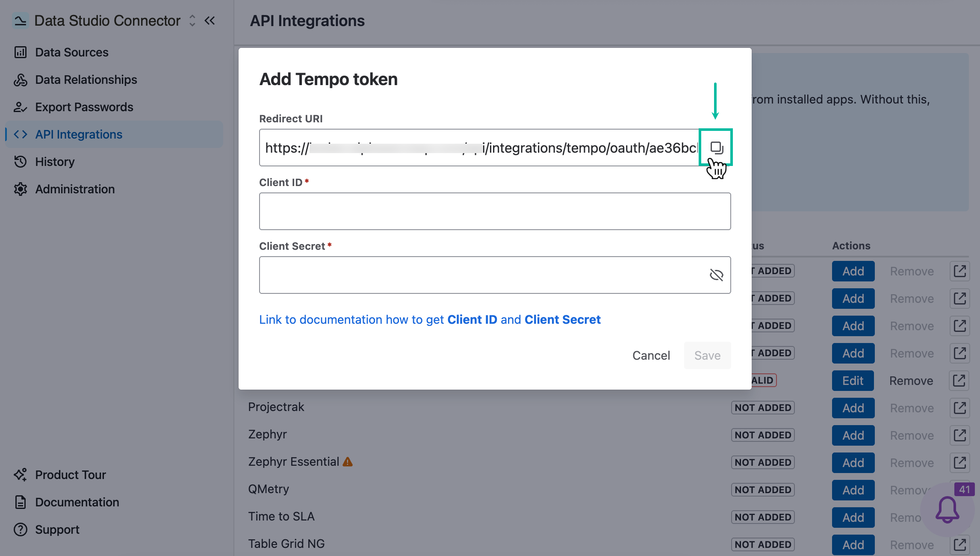
Task: Click the Actions column header
Action: click(x=851, y=245)
